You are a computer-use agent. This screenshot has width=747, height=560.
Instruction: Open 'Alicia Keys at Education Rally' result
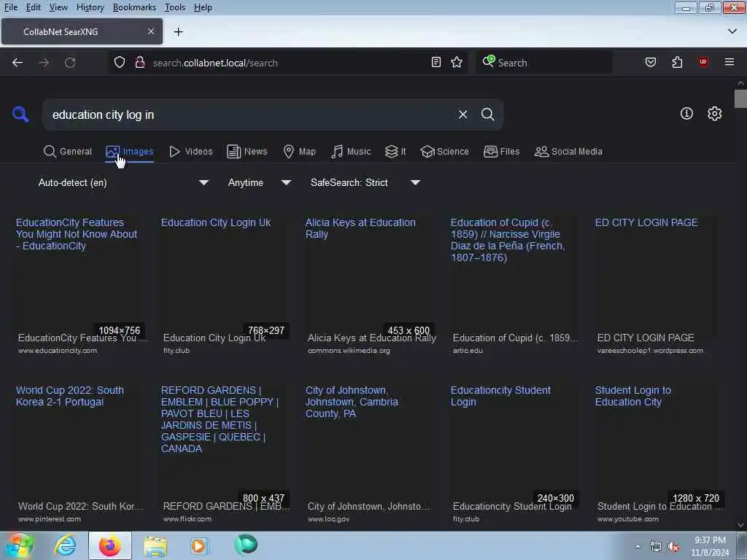coord(360,228)
